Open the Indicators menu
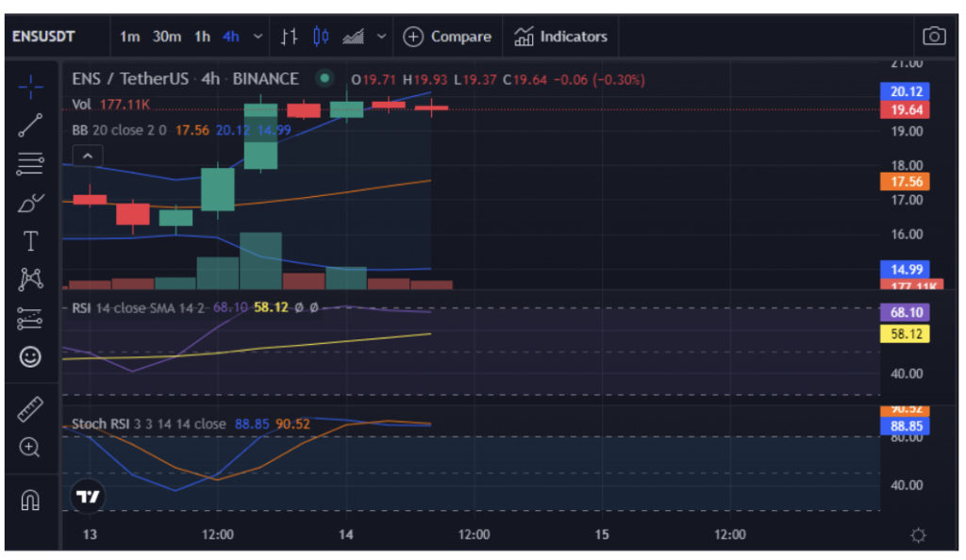 [560, 37]
